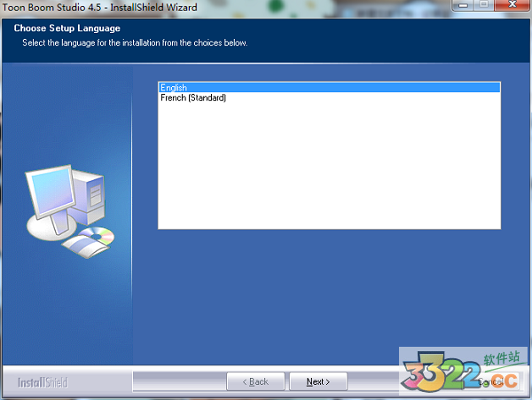Image resolution: width=532 pixels, height=400 pixels.
Task: Click the disabled maximize window button
Action: point(484,4)
